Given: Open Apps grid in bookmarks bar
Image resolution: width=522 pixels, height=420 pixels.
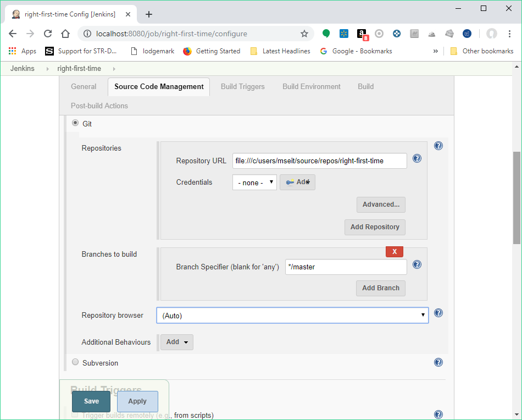Looking at the screenshot, I should (23, 51).
